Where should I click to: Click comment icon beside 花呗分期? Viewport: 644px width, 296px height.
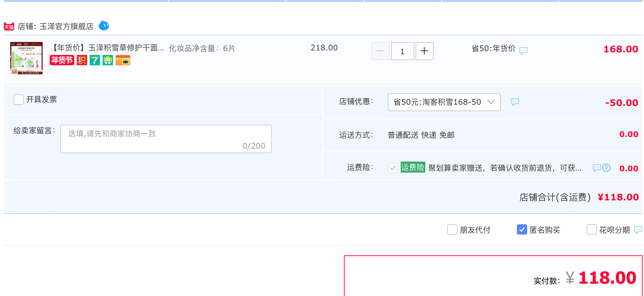638,230
